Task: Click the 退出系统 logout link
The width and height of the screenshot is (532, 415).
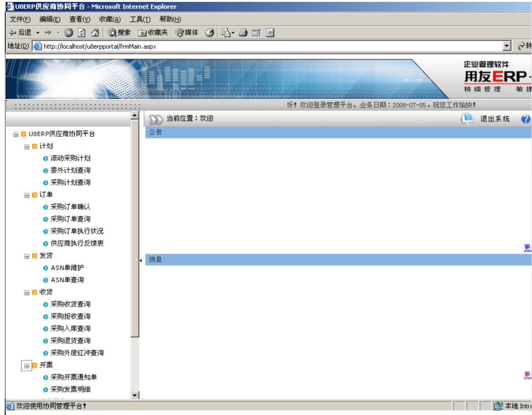Action: (495, 119)
